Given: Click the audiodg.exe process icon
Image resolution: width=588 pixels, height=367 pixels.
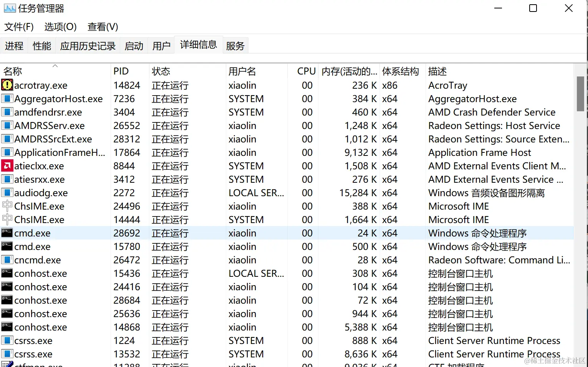Looking at the screenshot, I should [7, 193].
